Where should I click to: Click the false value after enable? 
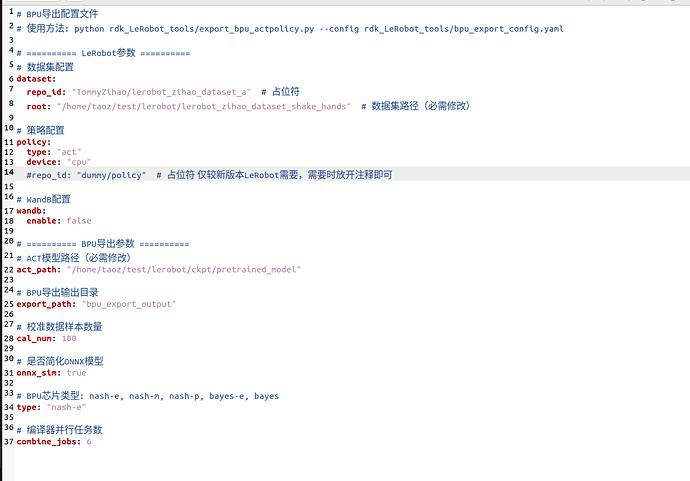[x=79, y=221]
